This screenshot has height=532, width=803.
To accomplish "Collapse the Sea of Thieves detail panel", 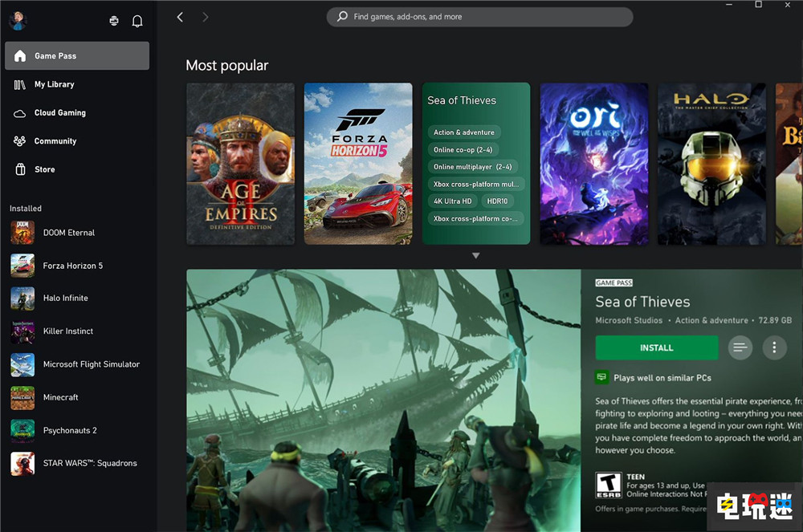I will (x=476, y=255).
